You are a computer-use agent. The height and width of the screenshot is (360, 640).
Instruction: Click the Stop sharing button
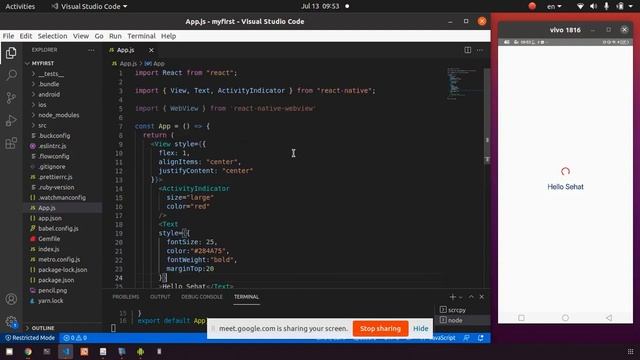[x=380, y=329]
